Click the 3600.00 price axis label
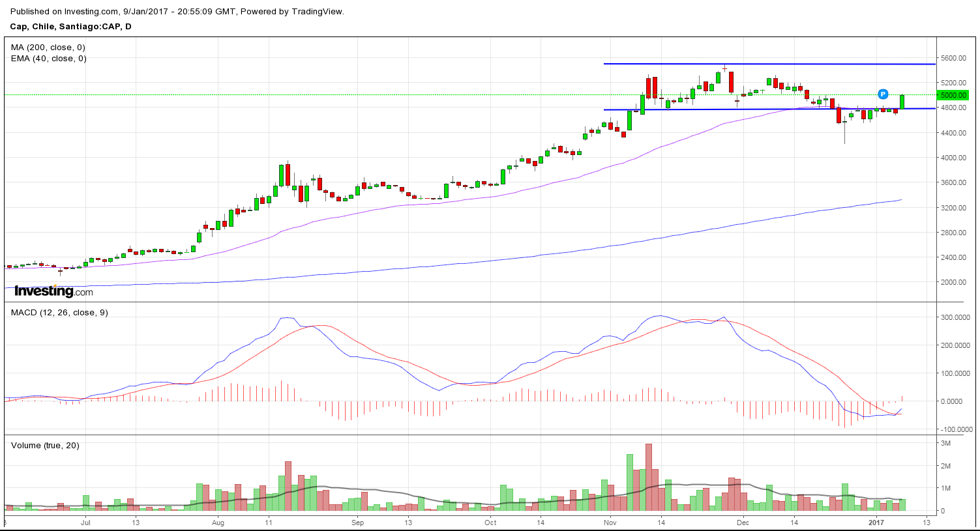Screen dimensions: 980x531 pyautogui.click(x=953, y=182)
